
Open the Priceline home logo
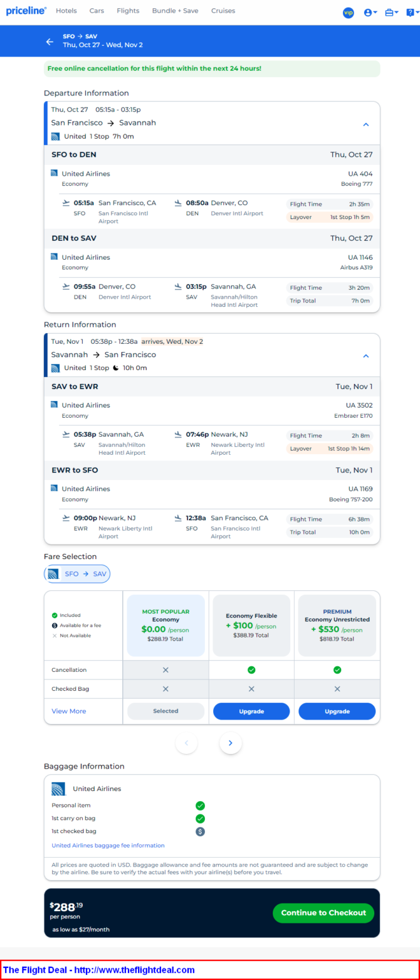pos(26,11)
